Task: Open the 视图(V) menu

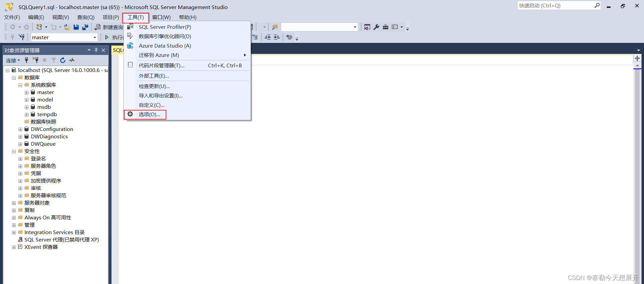Action: (x=61, y=17)
